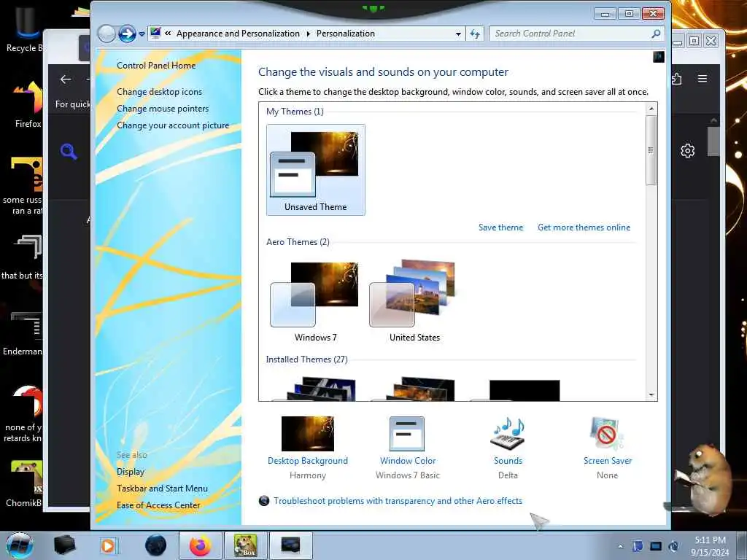
Task: Select the Unsaved Theme thumbnail
Action: click(315, 170)
